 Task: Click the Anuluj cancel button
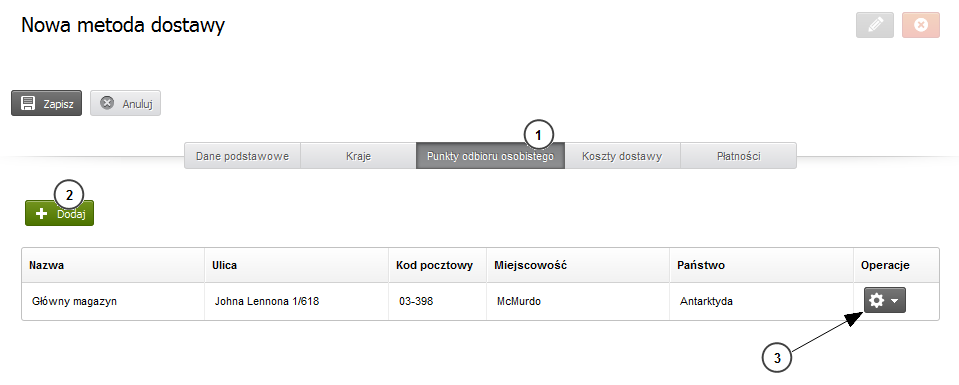point(125,103)
